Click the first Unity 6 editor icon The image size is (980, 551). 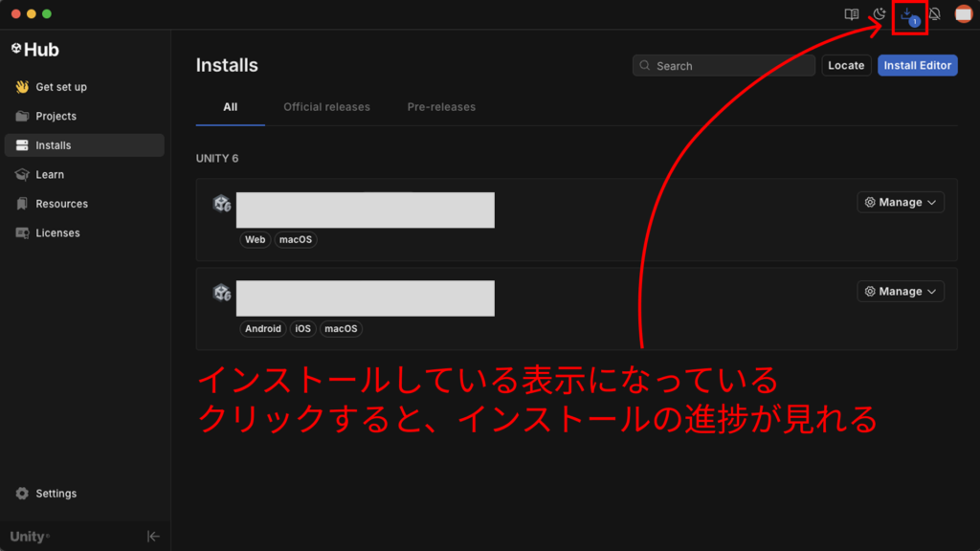pos(222,204)
